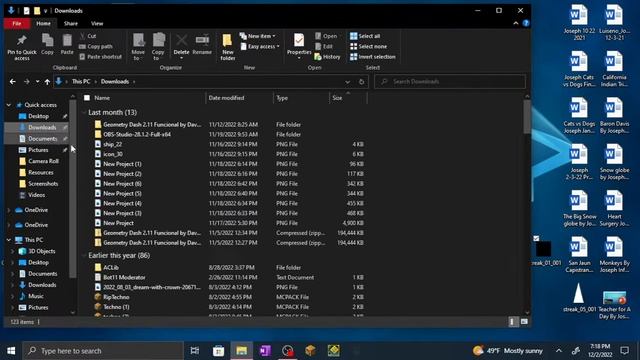This screenshot has width=640, height=360.
Task: Collapse the Last month group
Action: coord(84,112)
